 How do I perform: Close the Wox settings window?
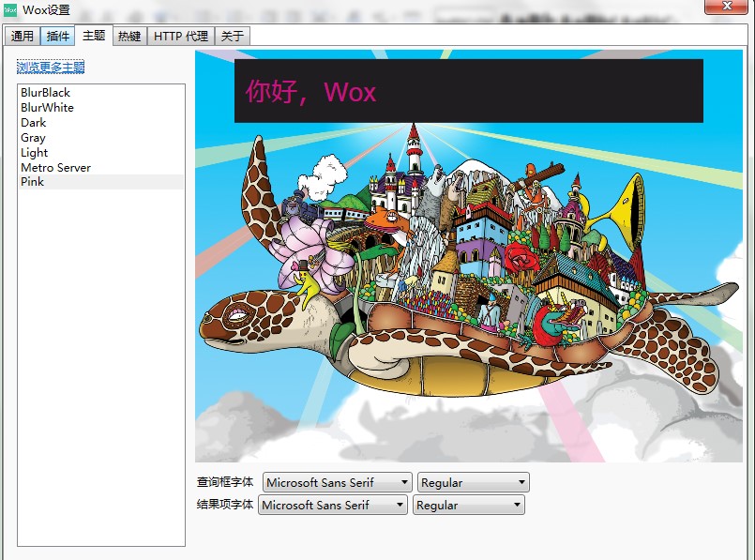point(727,7)
